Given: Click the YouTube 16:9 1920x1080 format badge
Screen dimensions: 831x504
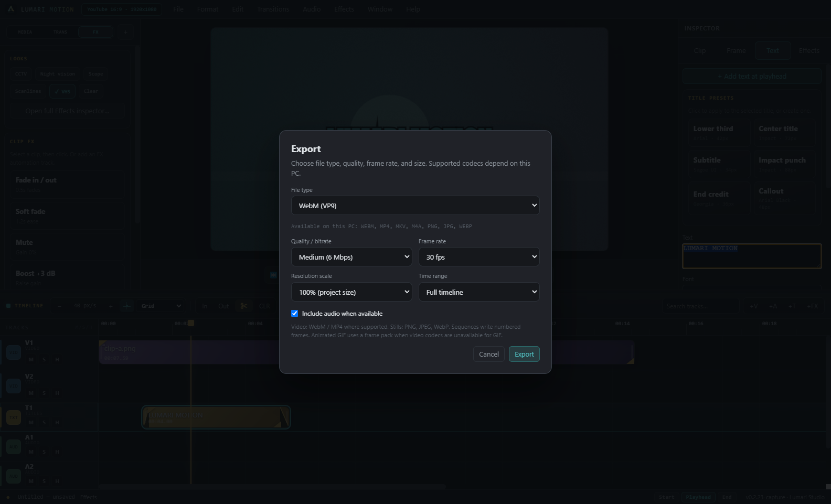Looking at the screenshot, I should coord(122,9).
